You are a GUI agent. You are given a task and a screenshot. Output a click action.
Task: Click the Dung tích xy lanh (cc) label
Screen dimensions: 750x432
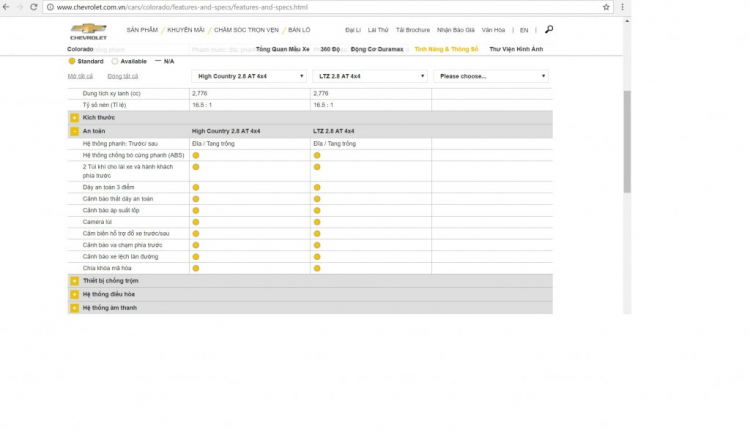pos(111,93)
